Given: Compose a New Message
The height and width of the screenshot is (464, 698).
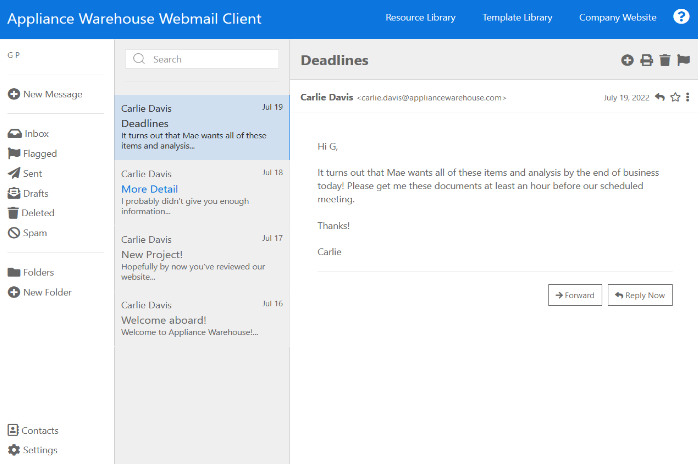Looking at the screenshot, I should coord(45,94).
